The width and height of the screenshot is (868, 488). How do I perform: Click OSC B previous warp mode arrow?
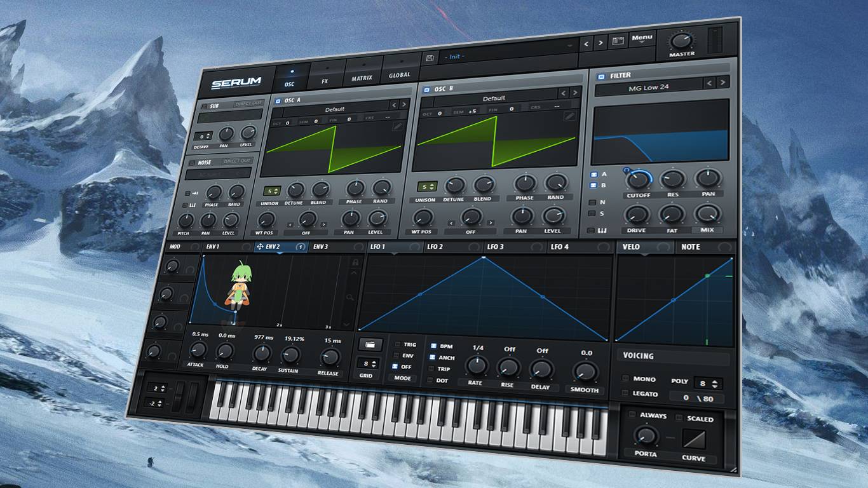click(451, 222)
